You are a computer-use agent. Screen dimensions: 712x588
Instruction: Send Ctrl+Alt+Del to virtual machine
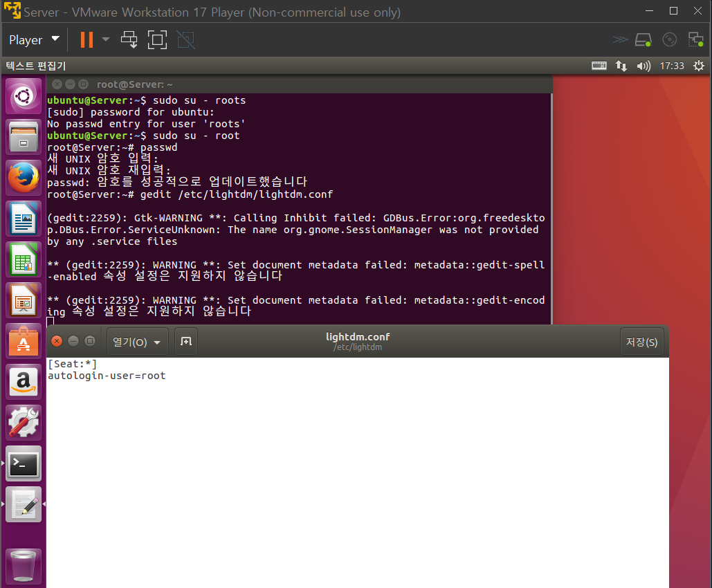pos(129,40)
